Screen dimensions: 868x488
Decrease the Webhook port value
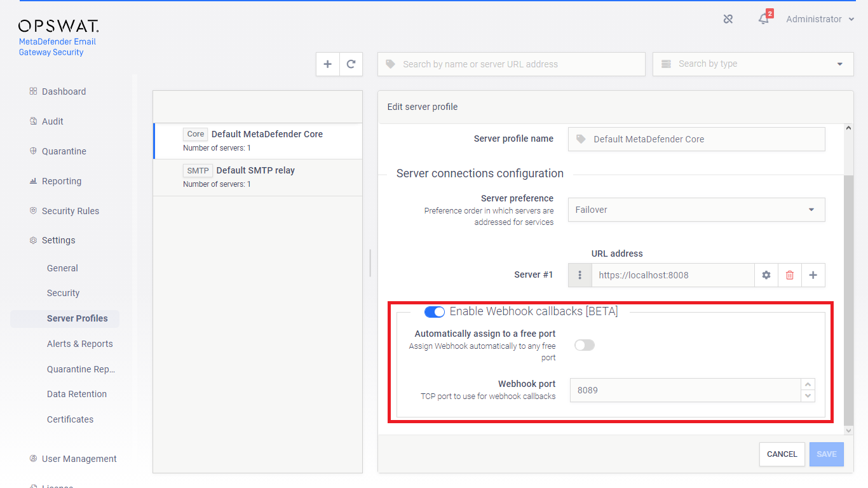(808, 396)
